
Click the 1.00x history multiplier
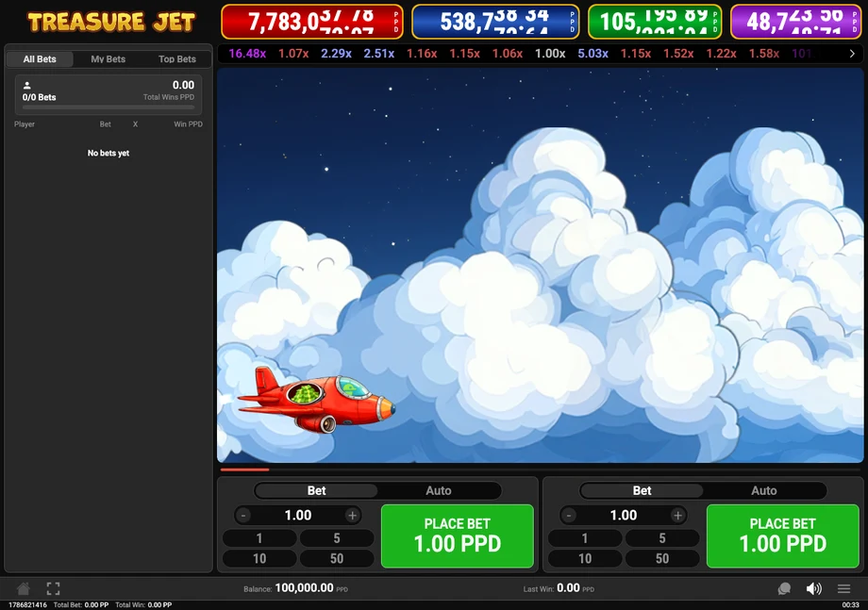(x=550, y=54)
